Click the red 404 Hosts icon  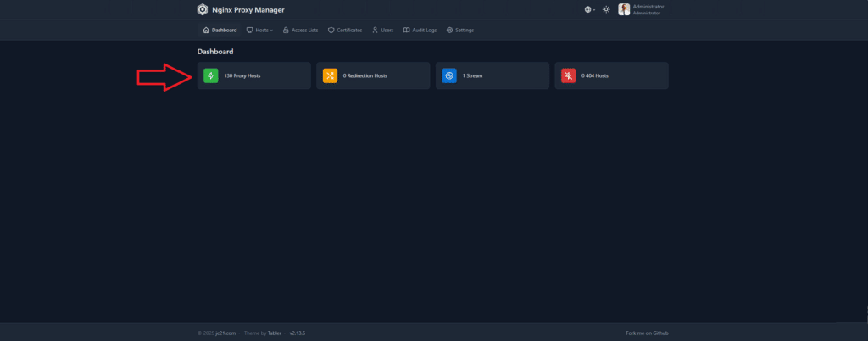[568, 75]
